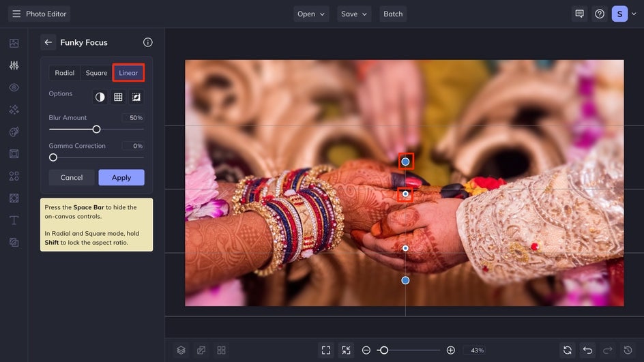Click the Blur Amount 50% value field
The height and width of the screenshot is (362, 644).
(x=132, y=118)
